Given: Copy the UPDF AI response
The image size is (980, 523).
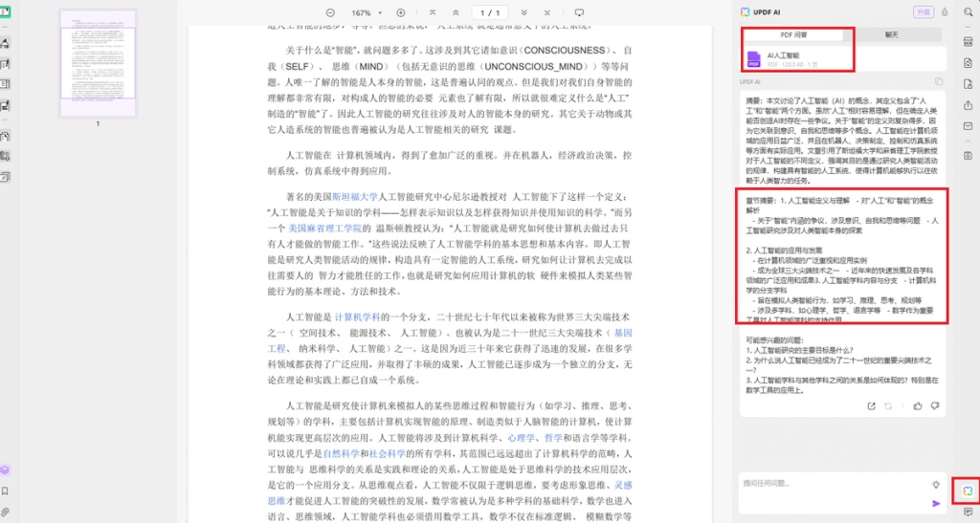Looking at the screenshot, I should (938, 82).
